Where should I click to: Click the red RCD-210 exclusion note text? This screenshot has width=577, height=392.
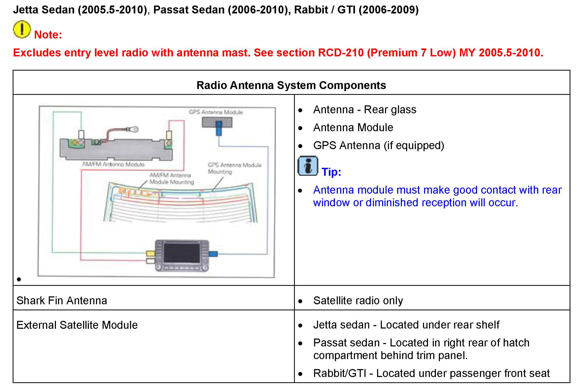click(x=278, y=53)
